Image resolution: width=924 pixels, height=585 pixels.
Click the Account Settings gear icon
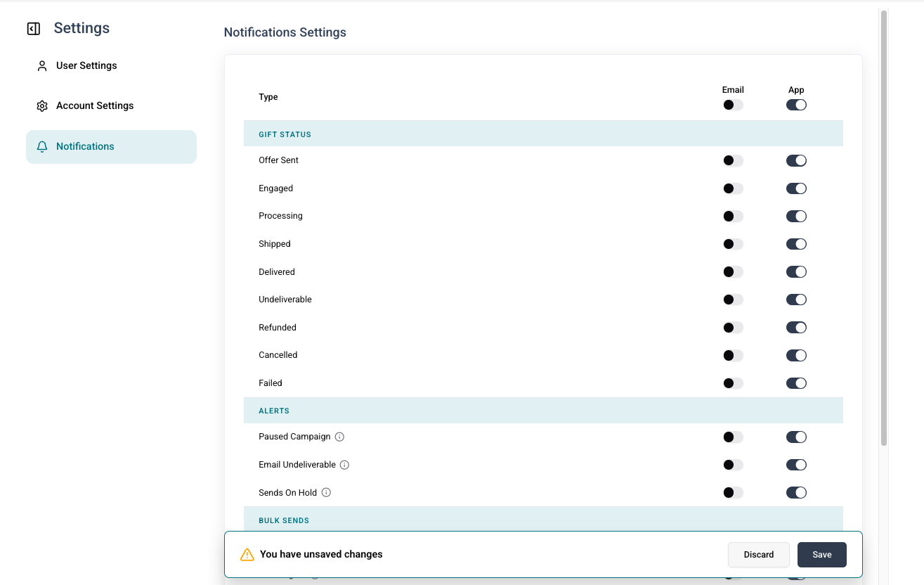[x=42, y=106]
